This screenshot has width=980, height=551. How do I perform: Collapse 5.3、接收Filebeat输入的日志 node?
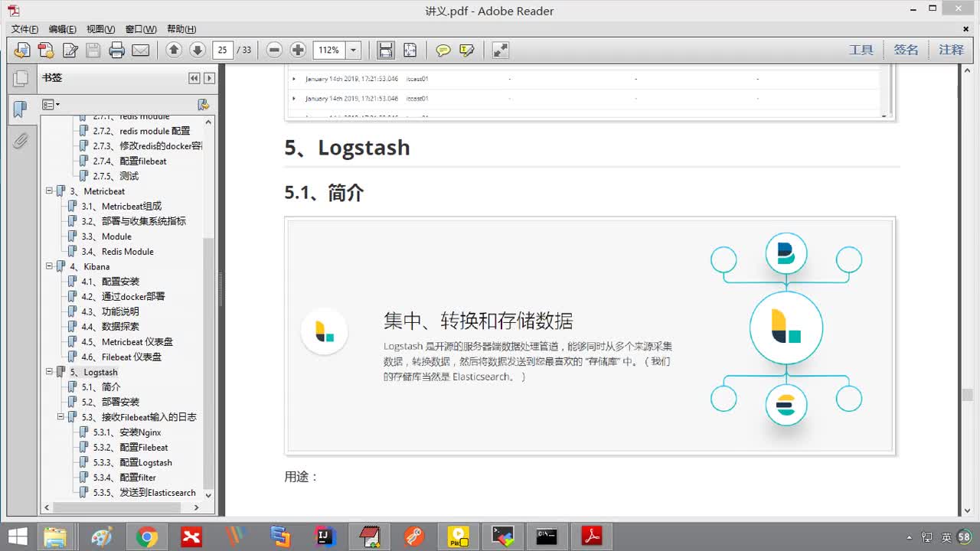[61, 417]
